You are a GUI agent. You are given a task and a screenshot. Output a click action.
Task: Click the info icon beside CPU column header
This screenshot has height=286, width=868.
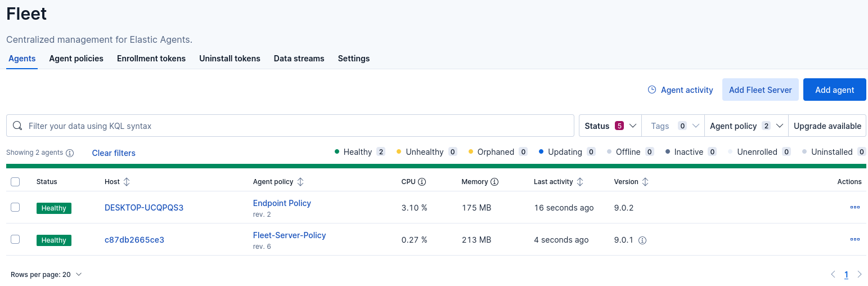pos(422,182)
